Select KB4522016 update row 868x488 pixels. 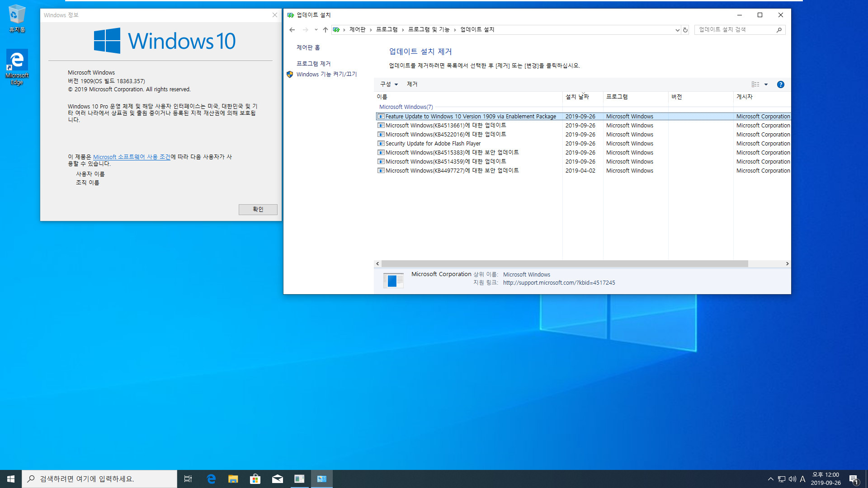(583, 135)
